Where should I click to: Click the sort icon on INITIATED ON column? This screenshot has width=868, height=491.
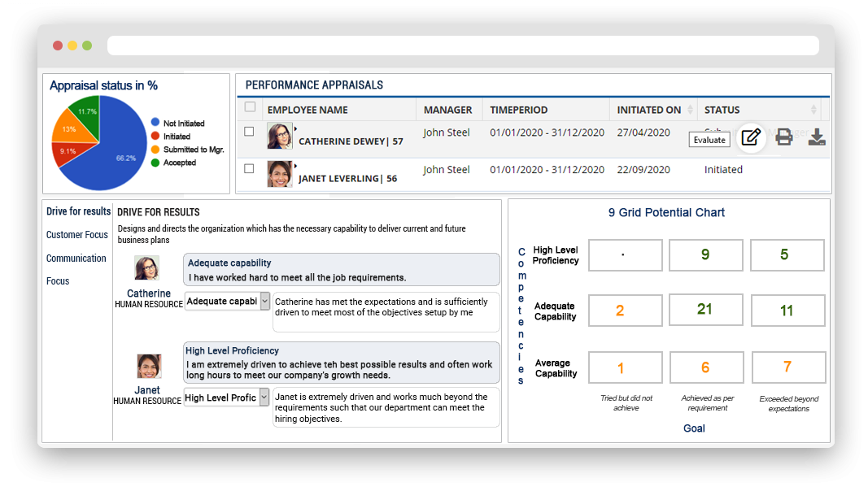(x=691, y=110)
